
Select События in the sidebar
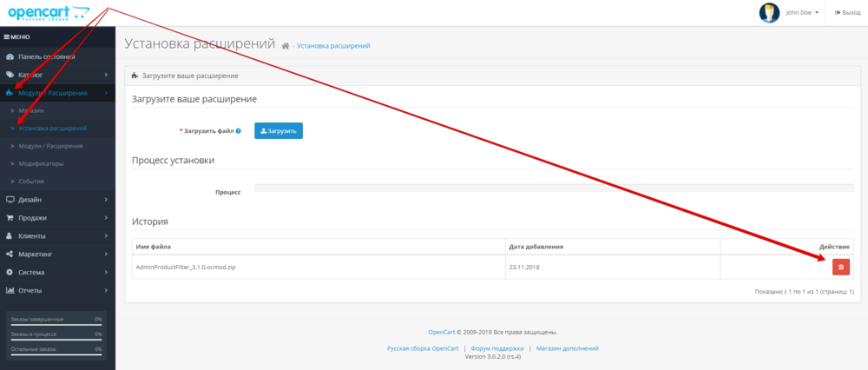tap(31, 182)
